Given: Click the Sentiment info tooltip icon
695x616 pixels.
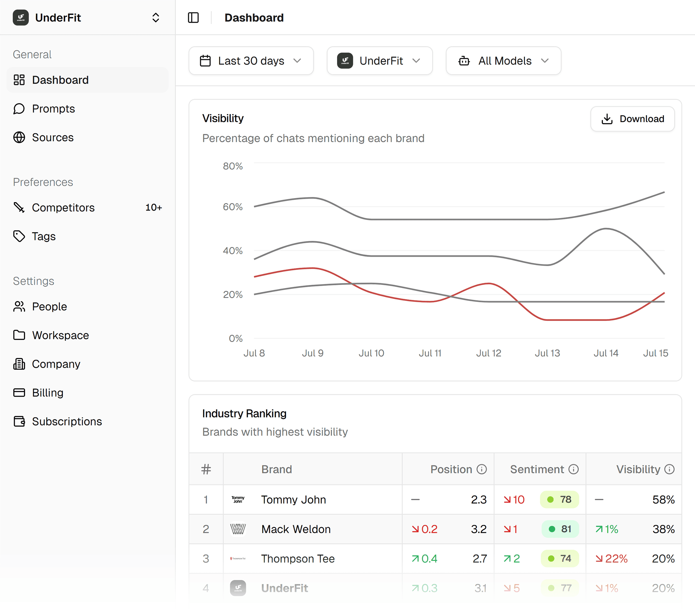Looking at the screenshot, I should point(574,469).
